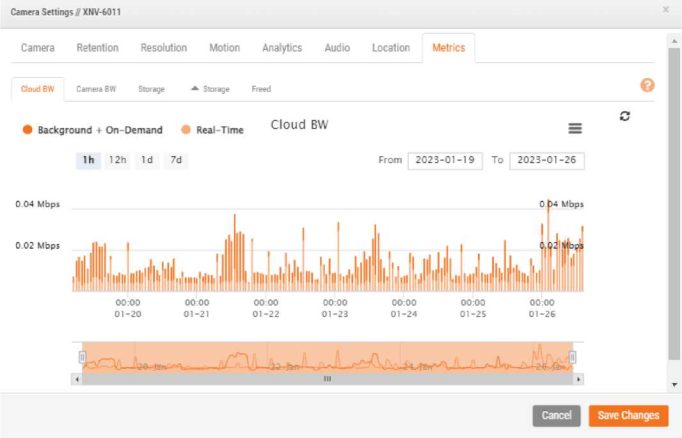Click the right navigator range handle

tap(573, 357)
